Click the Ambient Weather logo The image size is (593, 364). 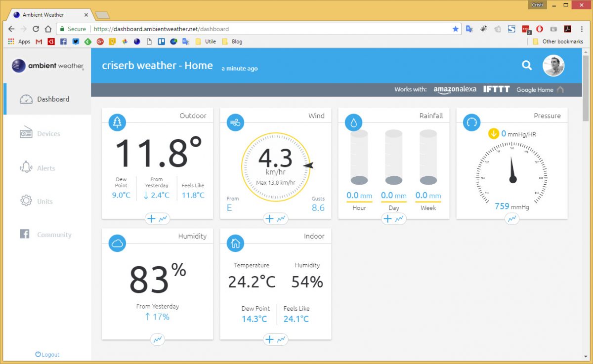(47, 66)
